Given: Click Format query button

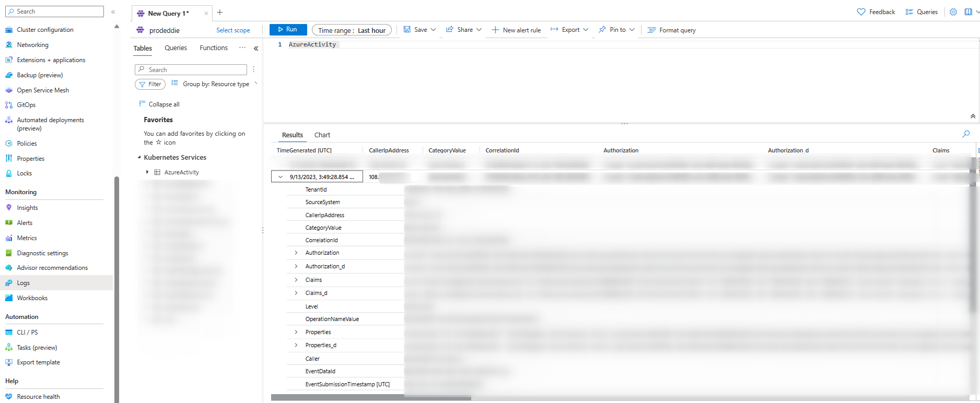Looking at the screenshot, I should click(x=672, y=30).
